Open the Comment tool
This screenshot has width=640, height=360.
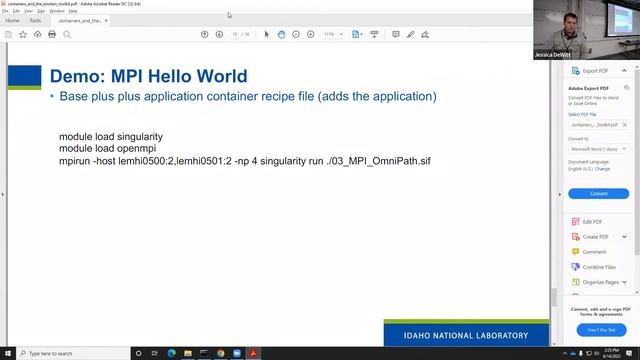(x=594, y=252)
